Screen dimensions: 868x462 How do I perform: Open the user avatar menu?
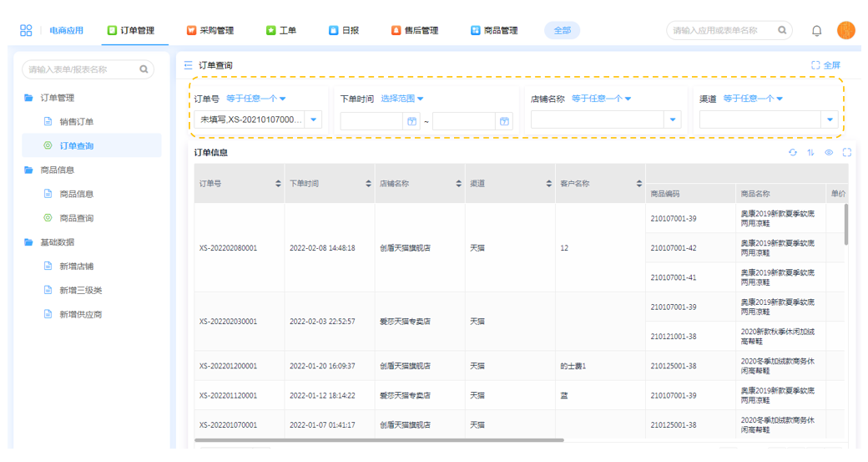[x=845, y=31]
